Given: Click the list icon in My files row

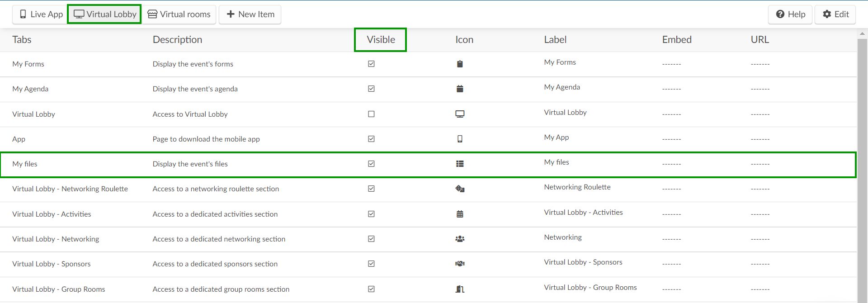Looking at the screenshot, I should coord(460,164).
